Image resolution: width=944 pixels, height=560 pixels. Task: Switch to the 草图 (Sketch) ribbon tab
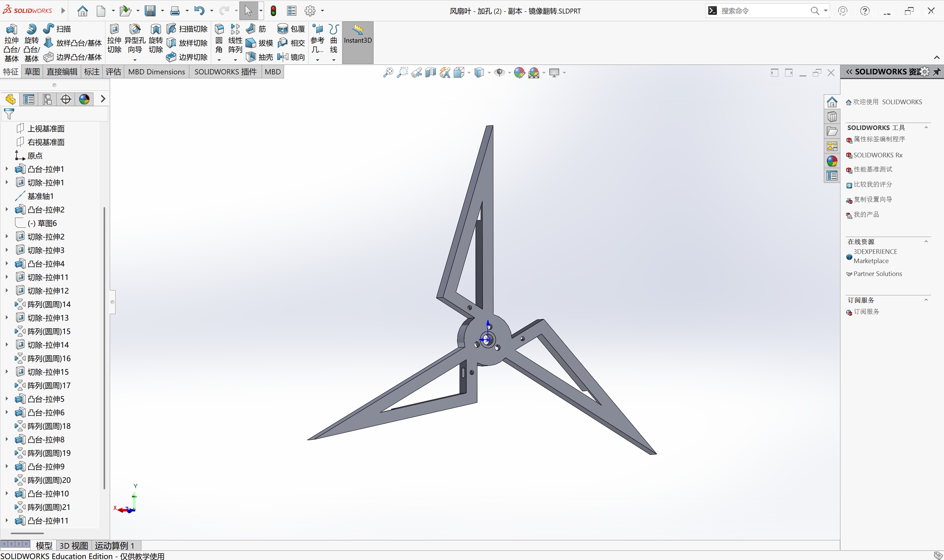[32, 72]
